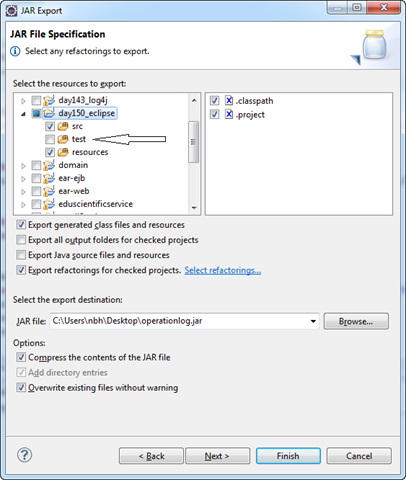406x480 pixels.
Task: Click the ear-ejb project folder icon
Action: click(x=49, y=178)
